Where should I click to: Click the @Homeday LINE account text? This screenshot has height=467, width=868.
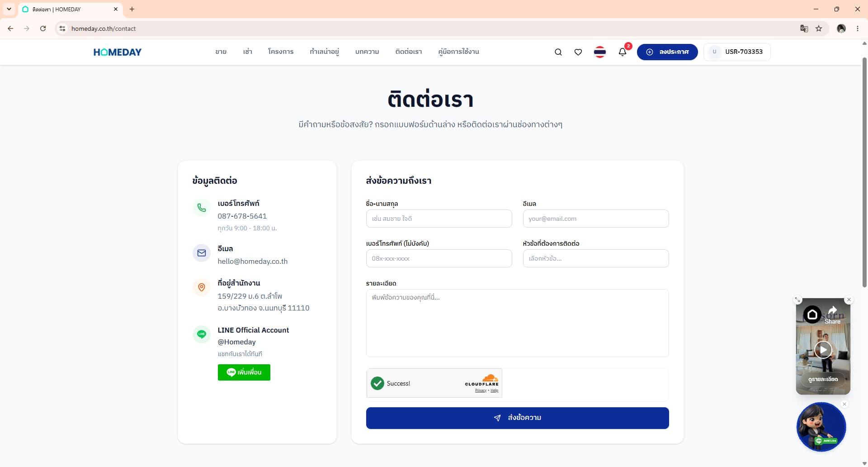[237, 342]
